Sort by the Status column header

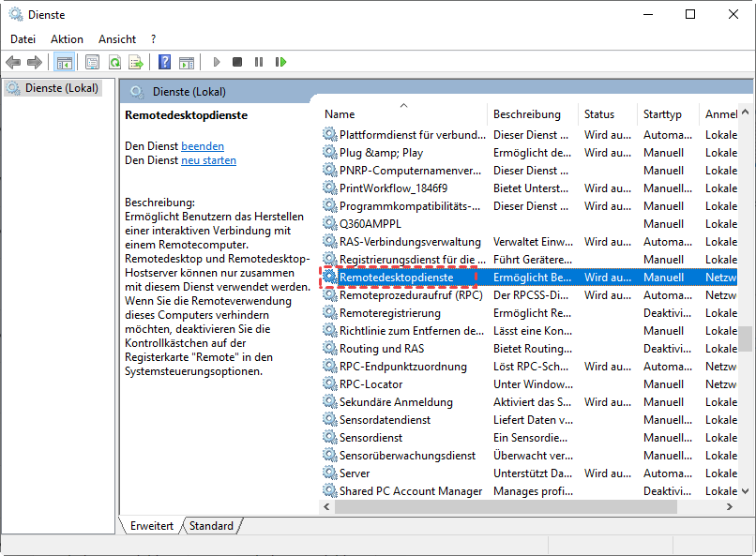click(x=599, y=114)
